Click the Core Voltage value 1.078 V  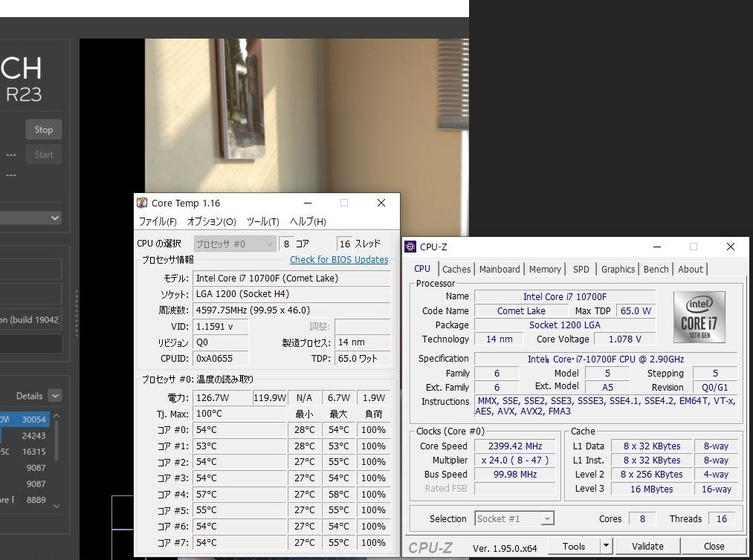click(625, 339)
